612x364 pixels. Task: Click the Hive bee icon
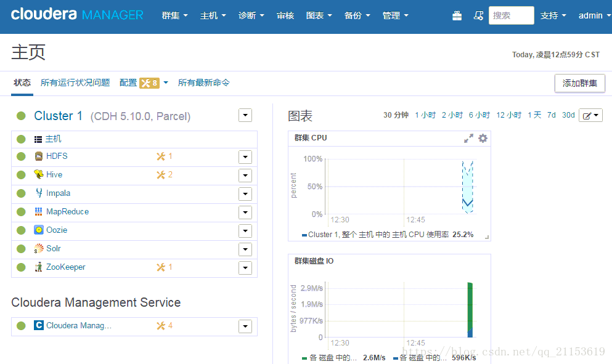coord(38,174)
